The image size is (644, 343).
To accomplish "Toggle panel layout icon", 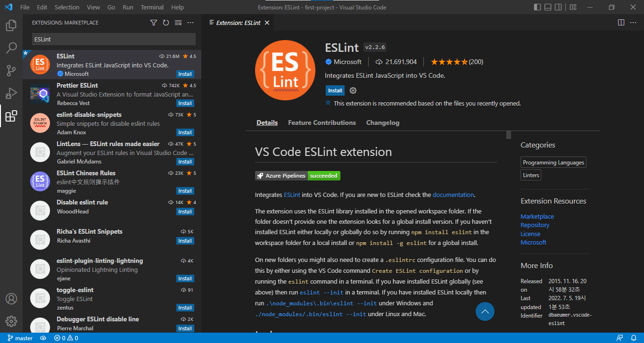I will tap(548, 7).
